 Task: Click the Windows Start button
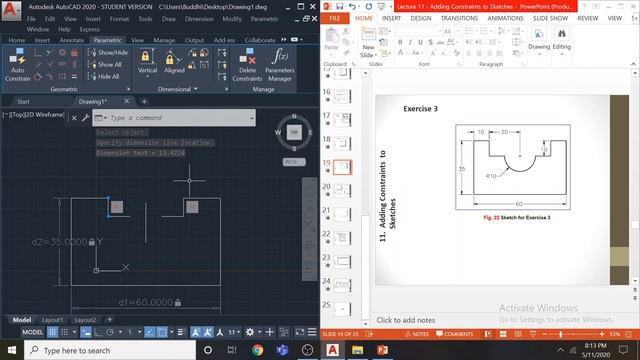(x=12, y=350)
